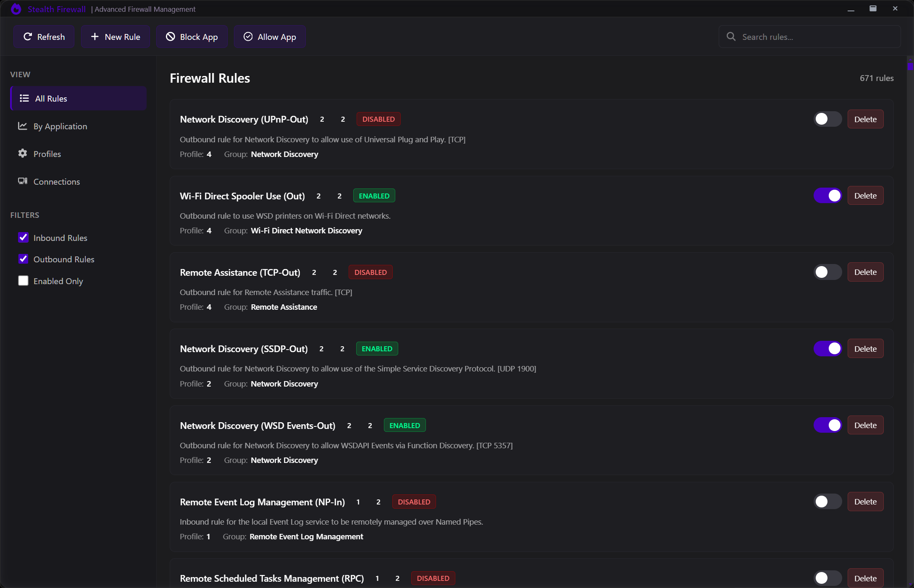
Task: Delete Remote Event Log Management rule
Action: 865,502
